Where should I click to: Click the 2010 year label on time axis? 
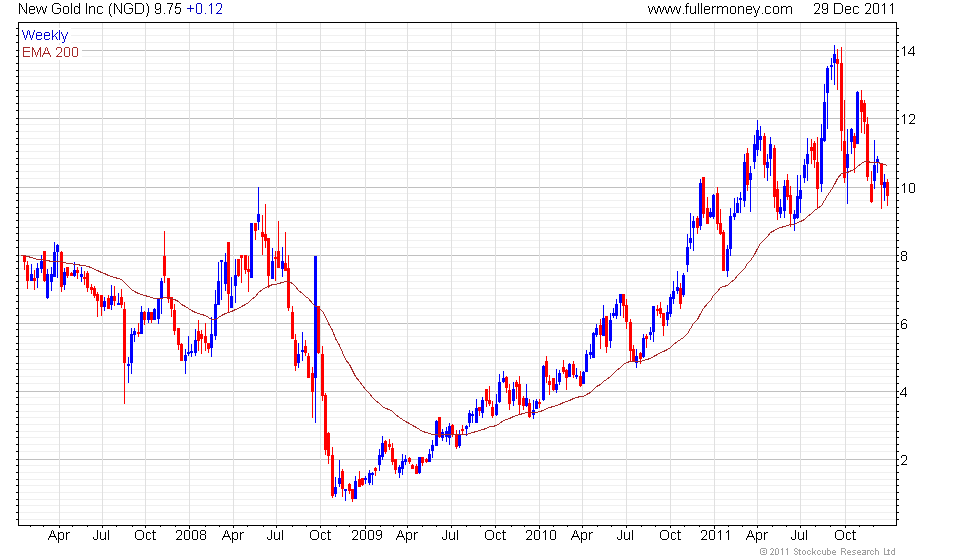[x=541, y=536]
